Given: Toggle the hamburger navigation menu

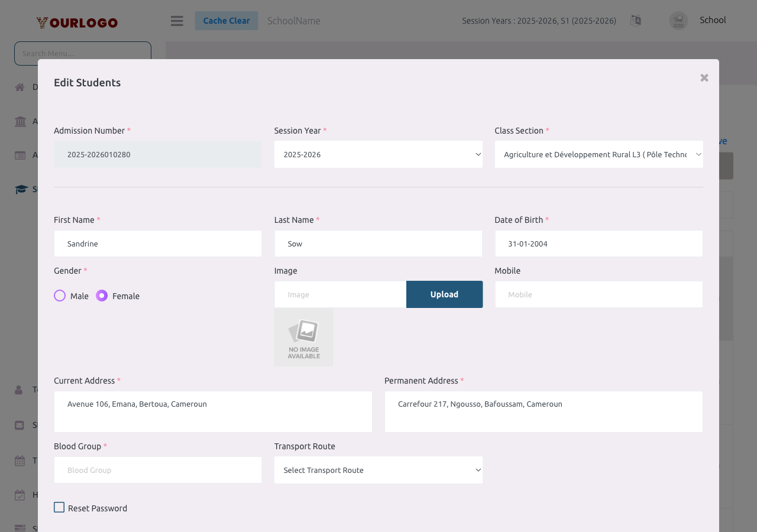Looking at the screenshot, I should 176,20.
